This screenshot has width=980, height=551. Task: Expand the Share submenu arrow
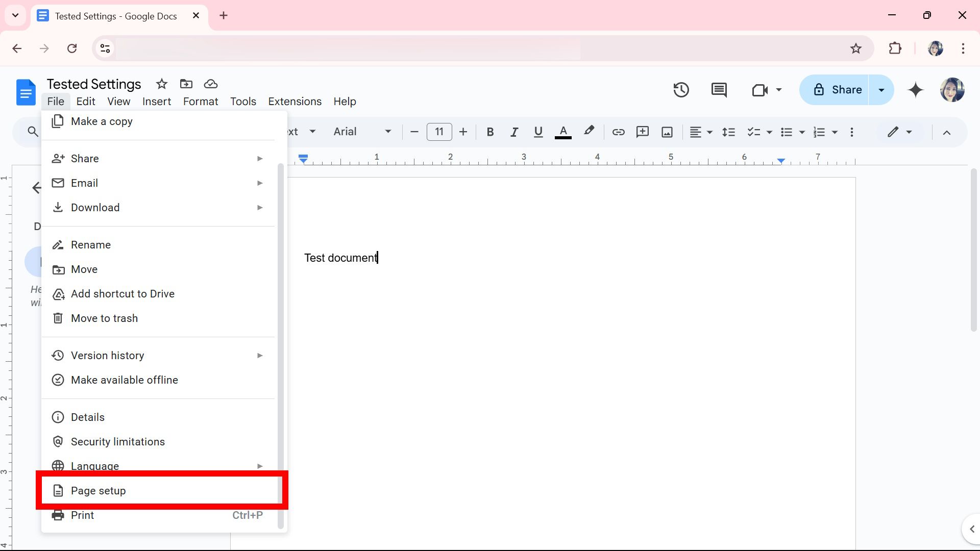pos(260,158)
